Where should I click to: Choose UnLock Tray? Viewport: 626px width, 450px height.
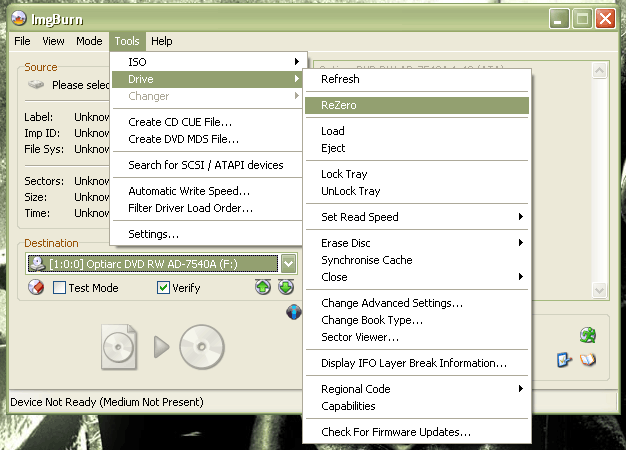417,191
